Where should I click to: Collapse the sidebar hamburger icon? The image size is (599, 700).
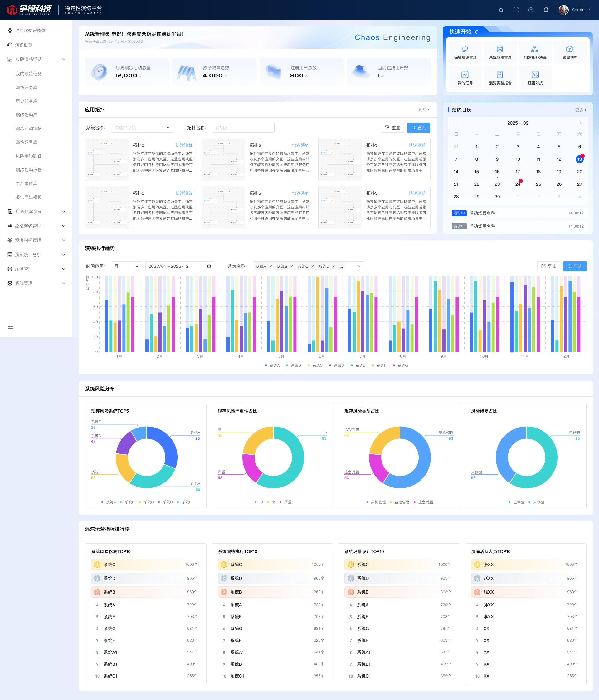11,328
